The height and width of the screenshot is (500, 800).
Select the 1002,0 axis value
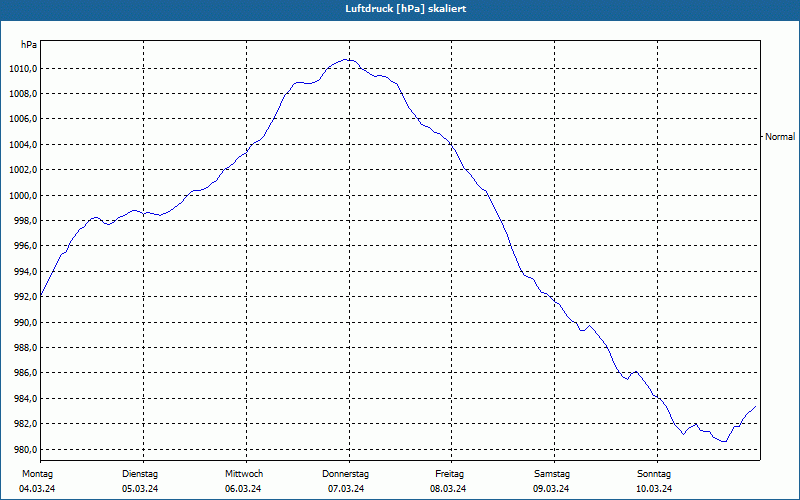point(22,170)
